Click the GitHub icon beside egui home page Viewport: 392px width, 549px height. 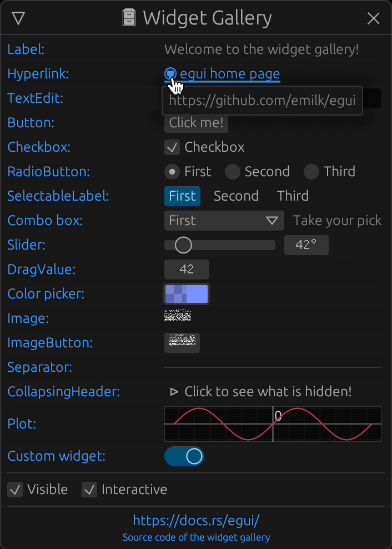point(170,73)
